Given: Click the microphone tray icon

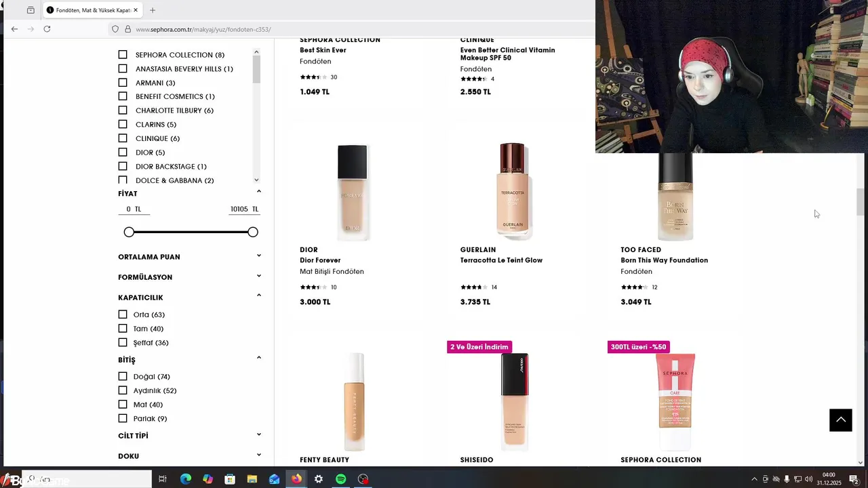Looking at the screenshot, I should click(787, 479).
